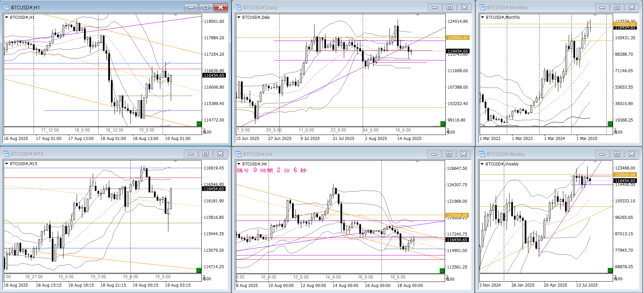This screenshot has height=293, width=644.
Task: Click the BTCUSD#,Daily window title icon
Action: pos(239,7)
